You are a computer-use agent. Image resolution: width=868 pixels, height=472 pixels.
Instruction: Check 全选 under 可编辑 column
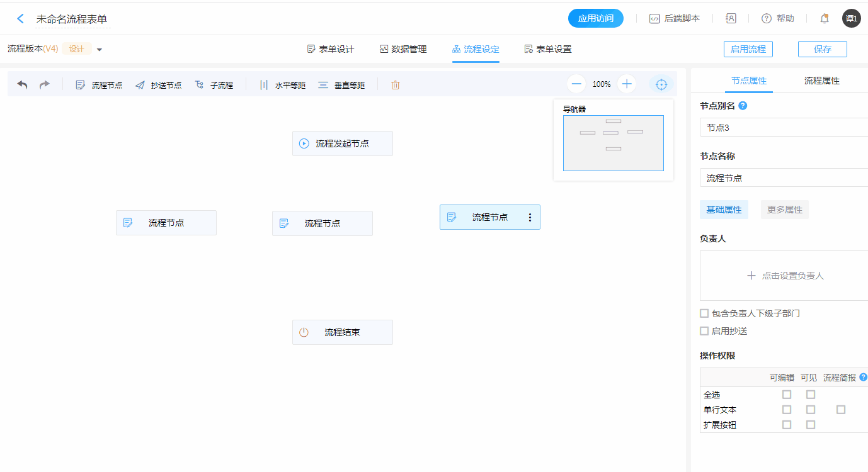pos(786,395)
